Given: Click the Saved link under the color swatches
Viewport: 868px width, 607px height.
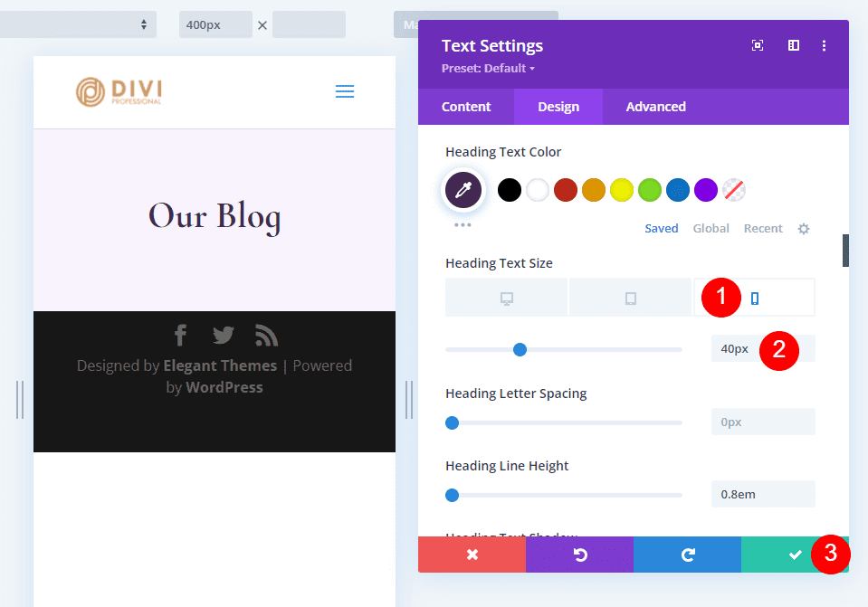Looking at the screenshot, I should (662, 228).
